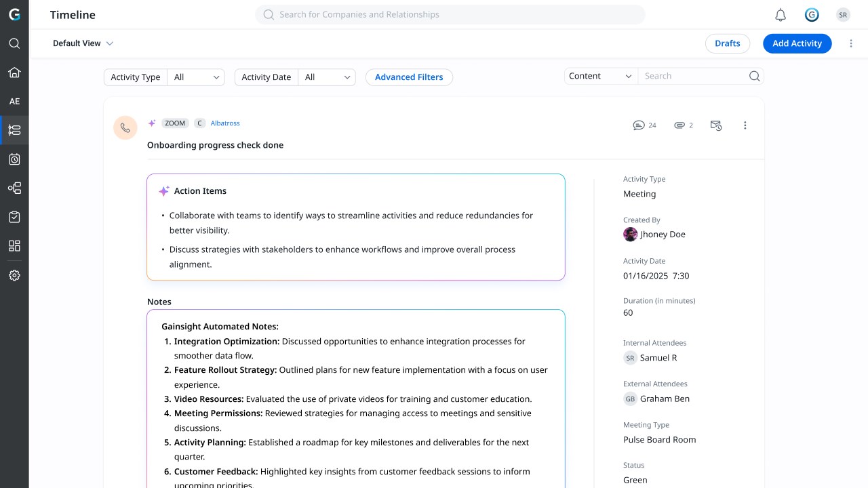Click the Customer Feedback note item

point(347,479)
